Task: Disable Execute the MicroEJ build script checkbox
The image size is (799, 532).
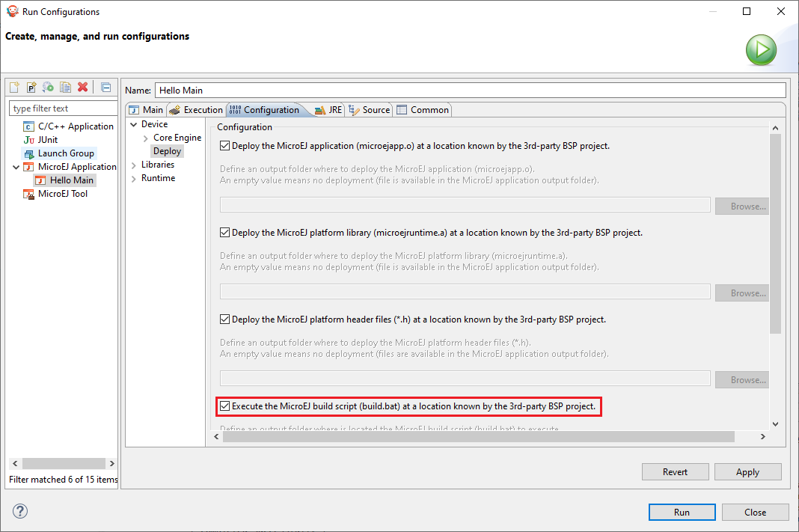Action: tap(224, 406)
